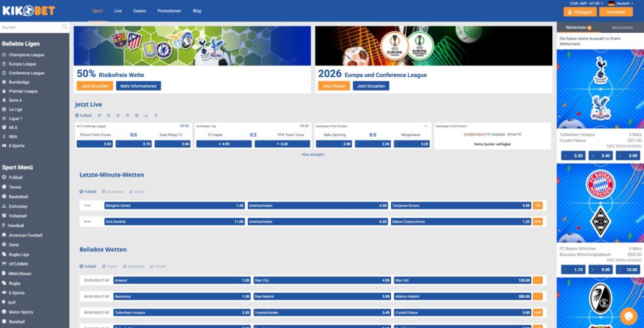Open the La Liga icon in sidebar

(4, 110)
